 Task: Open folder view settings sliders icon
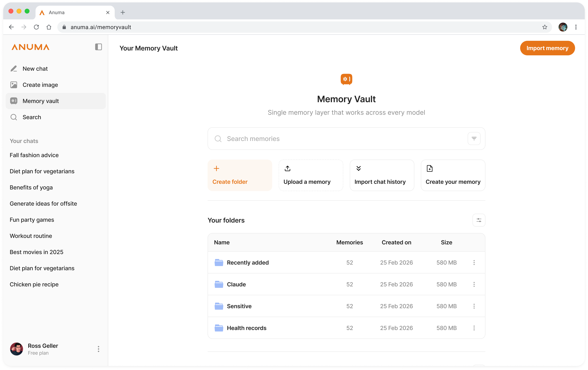point(479,220)
